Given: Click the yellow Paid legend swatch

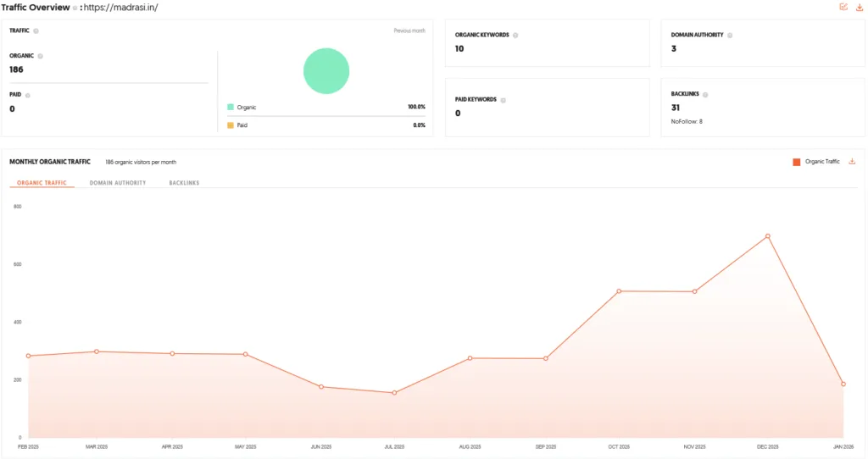Looking at the screenshot, I should click(231, 125).
